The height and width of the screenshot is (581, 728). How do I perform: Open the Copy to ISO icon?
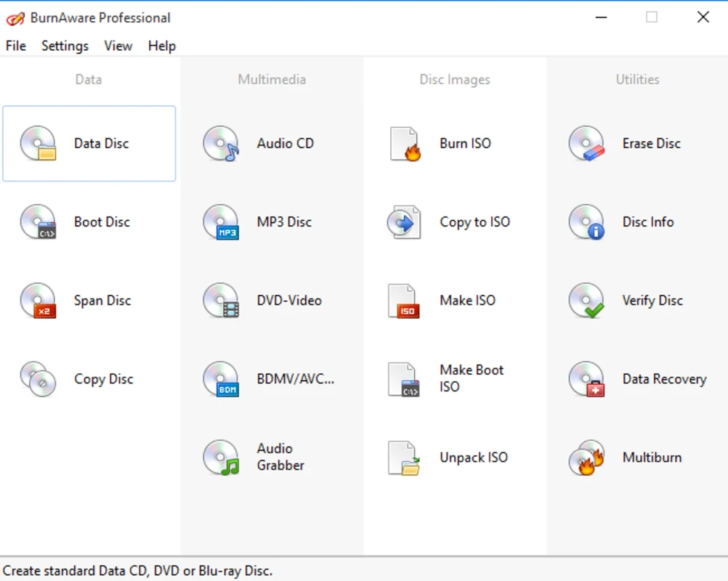pyautogui.click(x=404, y=222)
